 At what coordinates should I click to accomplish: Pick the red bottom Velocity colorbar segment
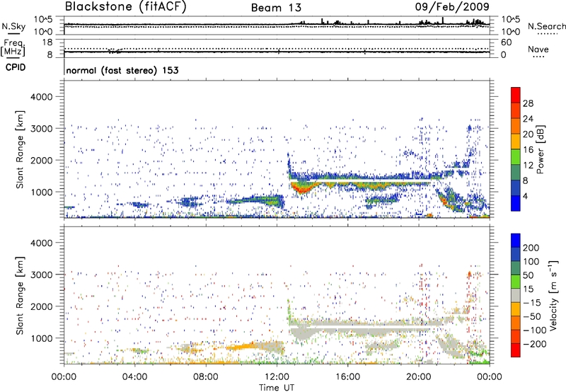pos(516,350)
